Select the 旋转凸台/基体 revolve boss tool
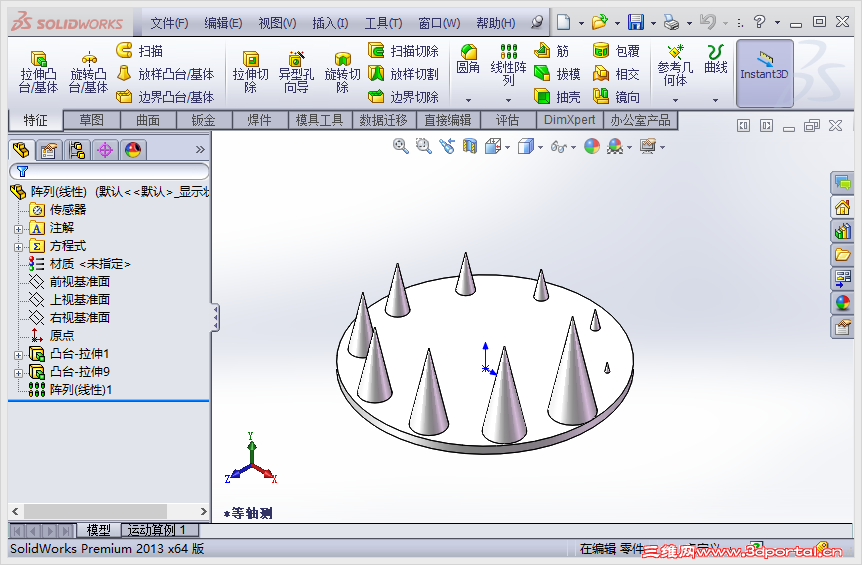Screen dimensions: 862x565 [88, 73]
